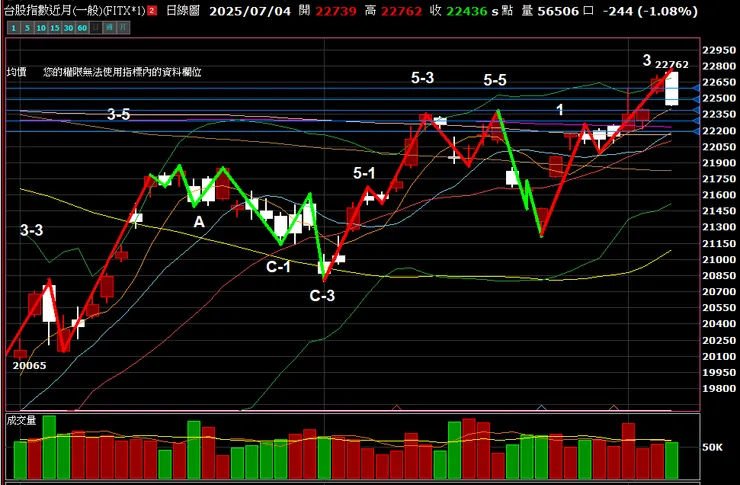
Task: Select the weekly (週) timeframe button
Action: pos(109,28)
